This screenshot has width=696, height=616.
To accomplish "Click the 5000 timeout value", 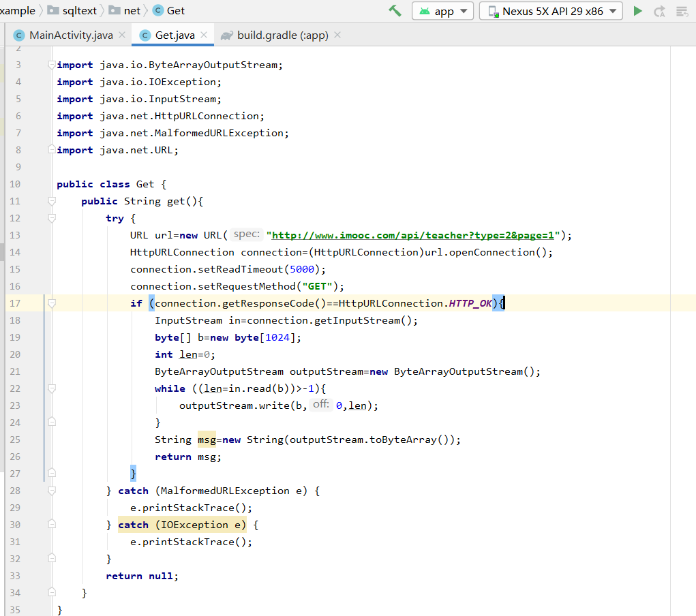I will point(302,269).
